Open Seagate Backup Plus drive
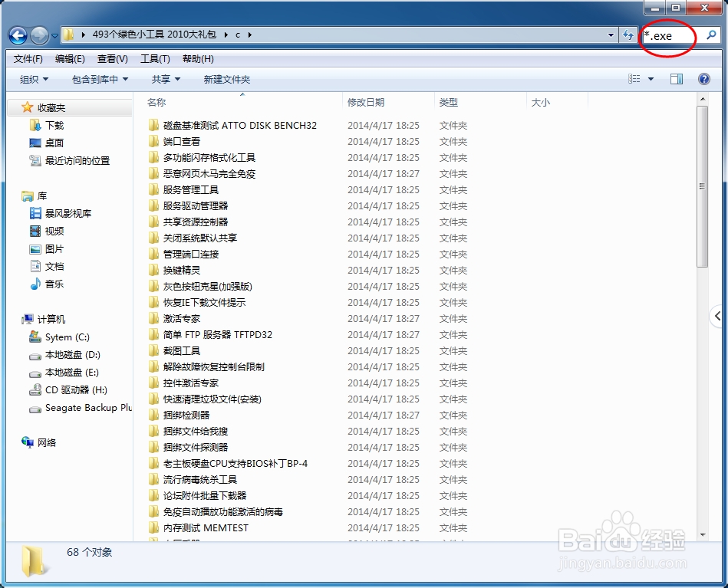 88,408
